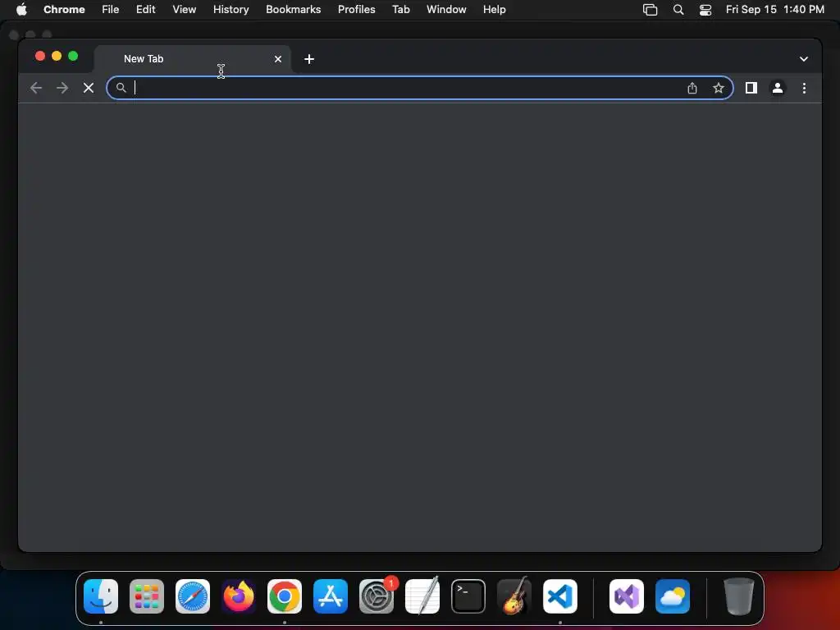
Task: Open Visual Studio Code from the dock
Action: 560,596
